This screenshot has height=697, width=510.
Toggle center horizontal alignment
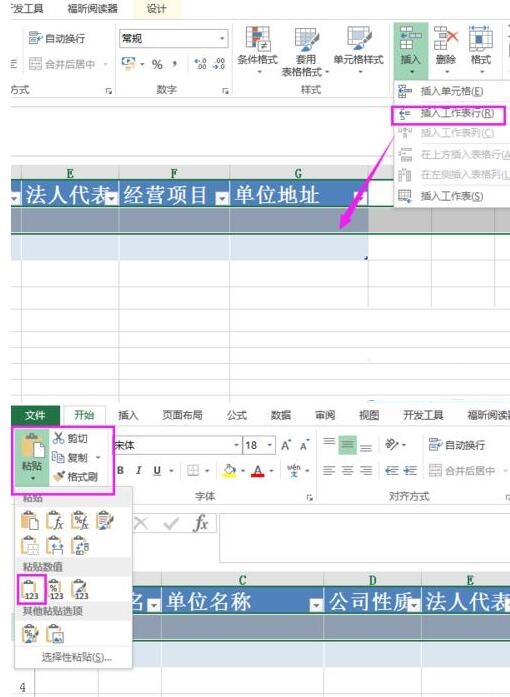pyautogui.click(x=347, y=470)
